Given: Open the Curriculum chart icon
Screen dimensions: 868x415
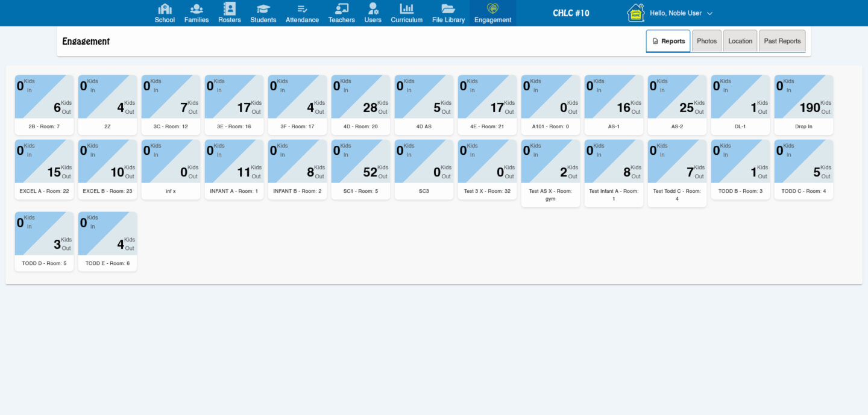Looking at the screenshot, I should [407, 9].
